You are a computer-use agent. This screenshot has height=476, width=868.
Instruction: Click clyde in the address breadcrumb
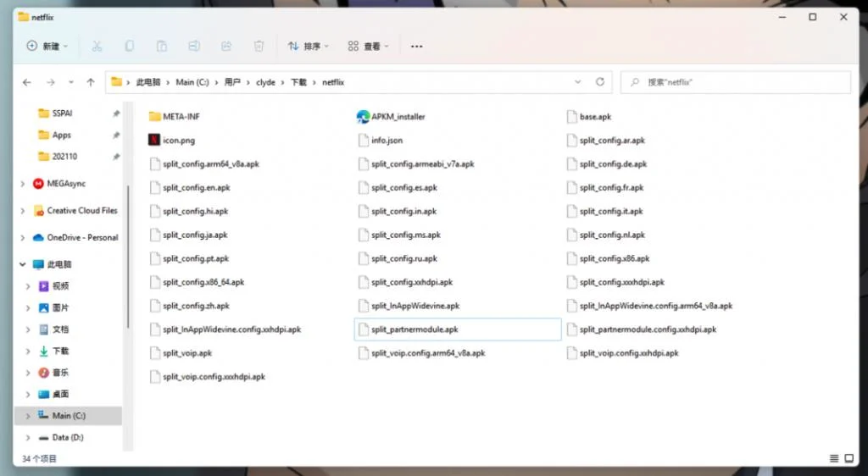point(265,82)
